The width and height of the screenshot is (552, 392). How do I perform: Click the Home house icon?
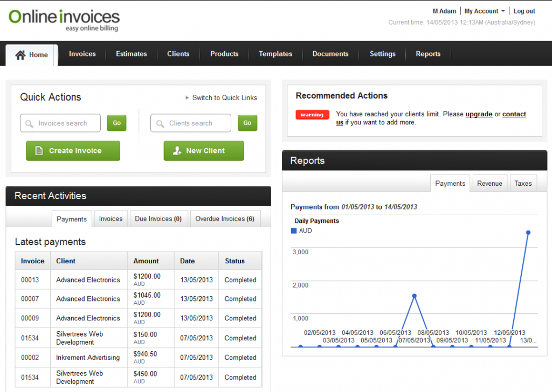tap(19, 54)
